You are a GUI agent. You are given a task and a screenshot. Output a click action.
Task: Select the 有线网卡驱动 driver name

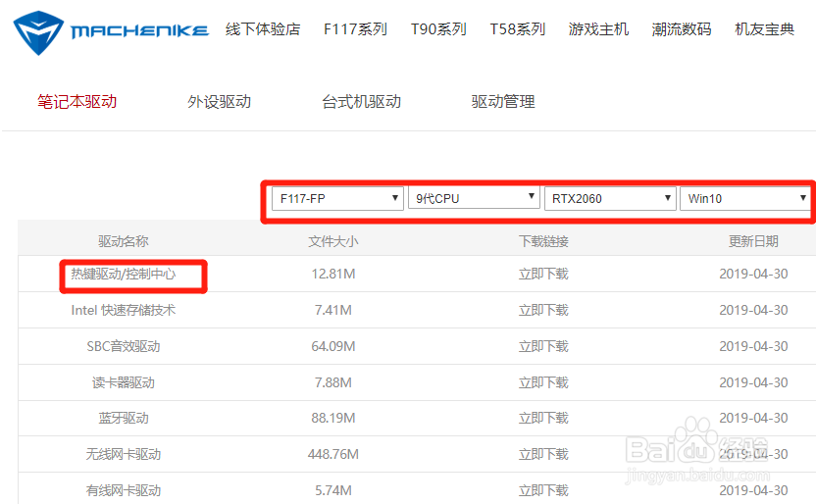click(x=124, y=490)
